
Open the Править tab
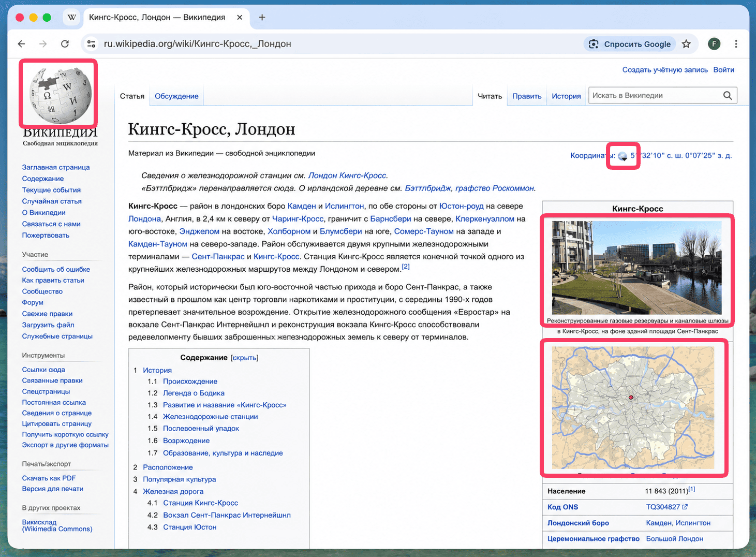[527, 96]
